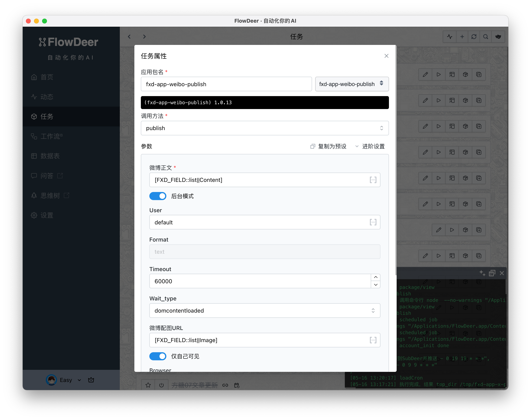Click the refresh icon in top toolbar

click(474, 37)
